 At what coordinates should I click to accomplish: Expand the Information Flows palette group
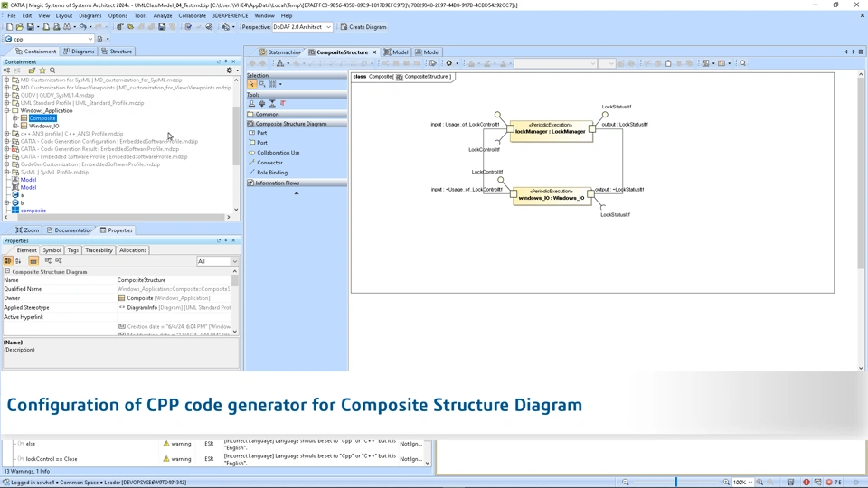tap(297, 183)
